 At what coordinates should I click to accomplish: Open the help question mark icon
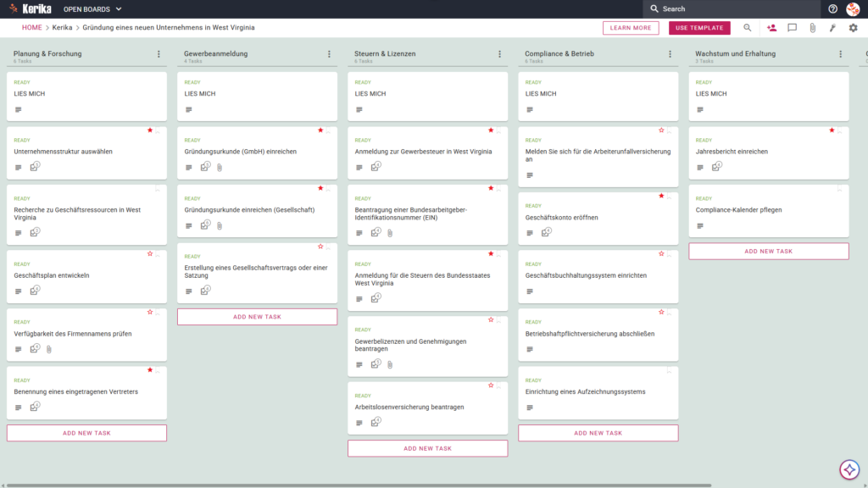(832, 8)
